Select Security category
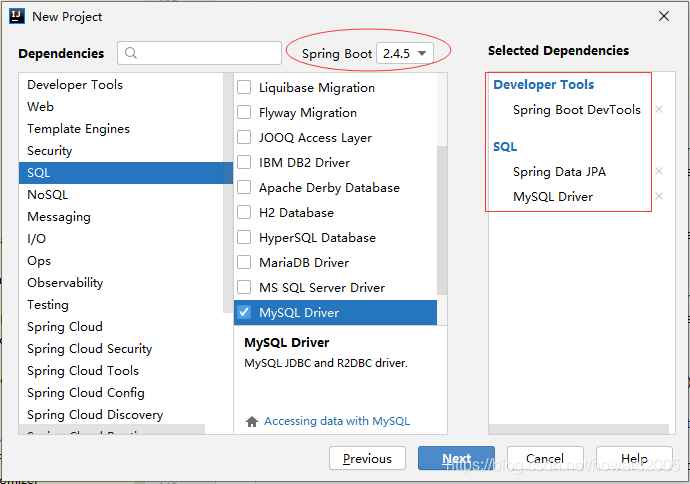This screenshot has width=690, height=484. 121,150
